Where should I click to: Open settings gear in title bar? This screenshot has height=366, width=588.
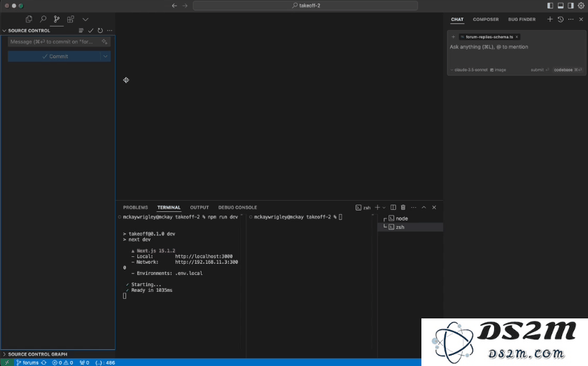[581, 6]
